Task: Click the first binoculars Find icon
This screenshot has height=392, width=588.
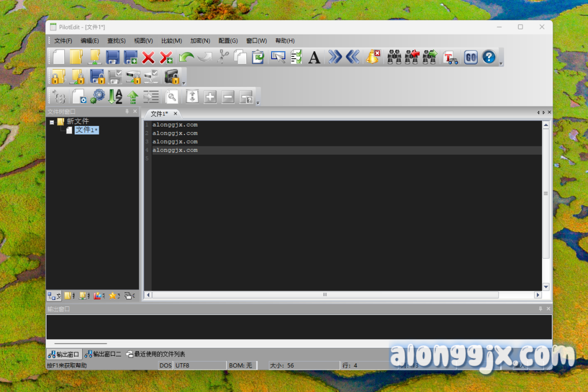Action: [394, 57]
